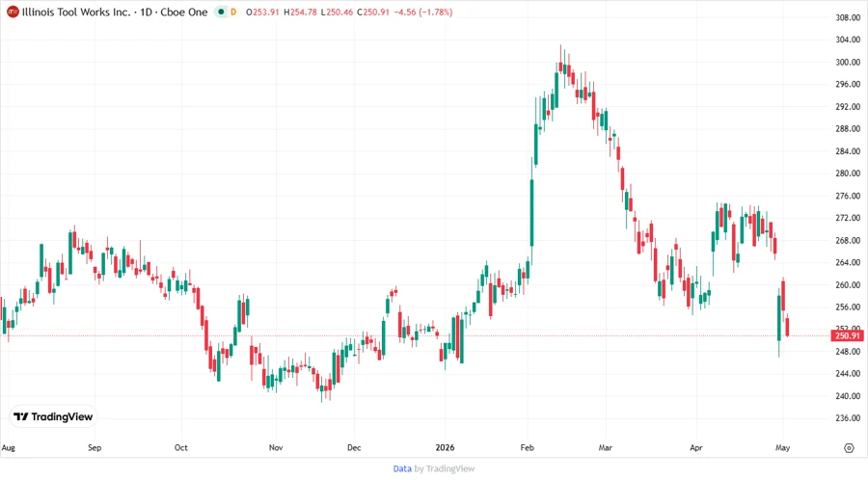
Task: Click the Oct label on the time axis
Action: point(181,448)
